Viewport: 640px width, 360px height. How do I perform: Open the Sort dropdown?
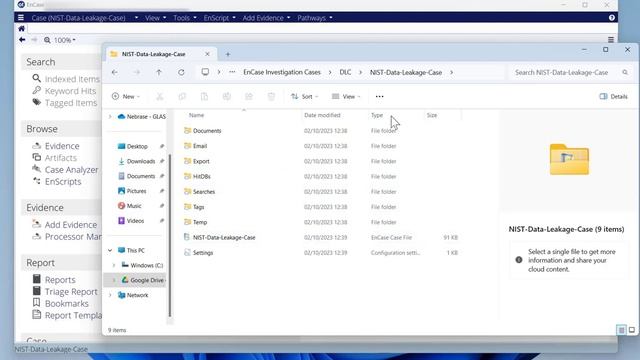pyautogui.click(x=304, y=97)
